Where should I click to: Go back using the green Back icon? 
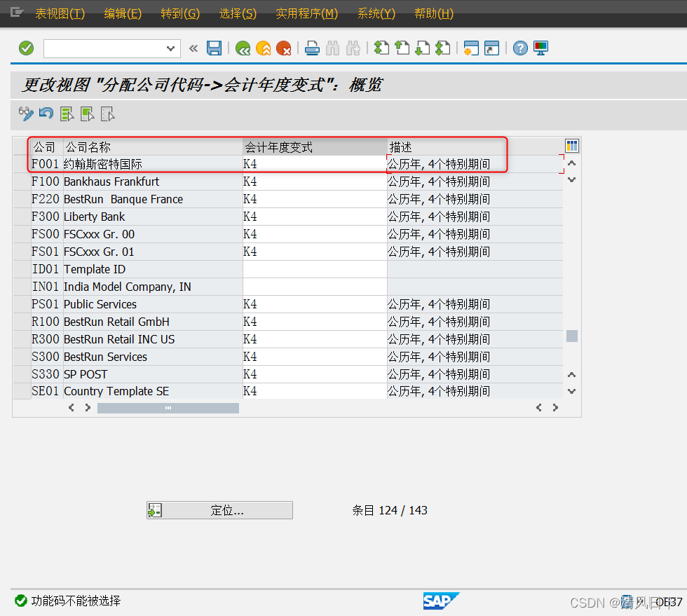243,48
